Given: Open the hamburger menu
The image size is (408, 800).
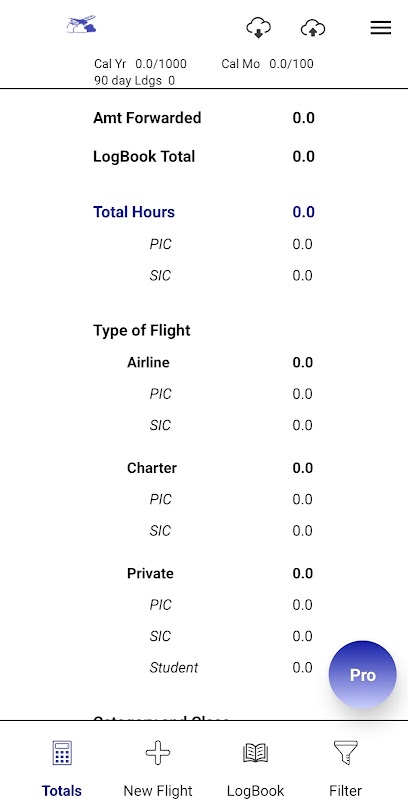Looking at the screenshot, I should (381, 28).
